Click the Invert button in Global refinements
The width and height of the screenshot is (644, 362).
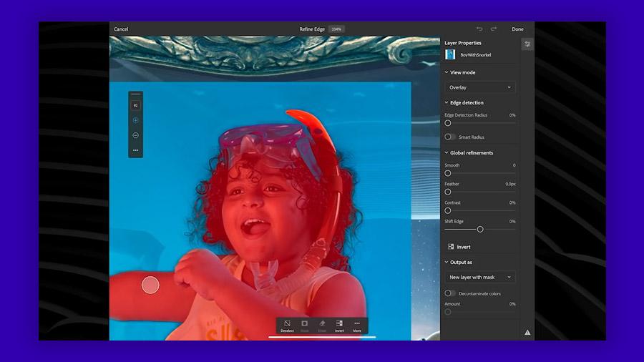(459, 247)
